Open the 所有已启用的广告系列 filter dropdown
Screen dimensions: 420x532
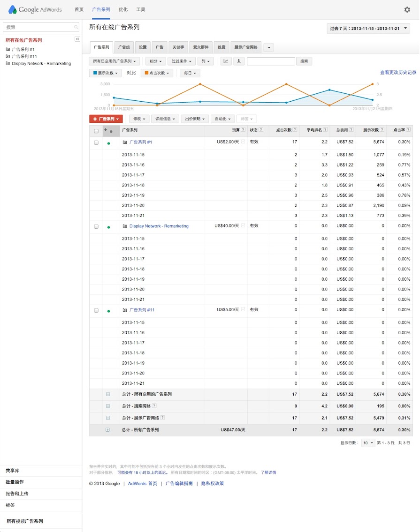114,61
